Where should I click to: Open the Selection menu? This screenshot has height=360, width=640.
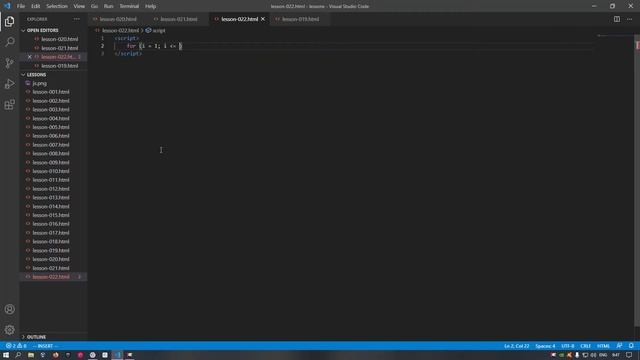coord(57,6)
